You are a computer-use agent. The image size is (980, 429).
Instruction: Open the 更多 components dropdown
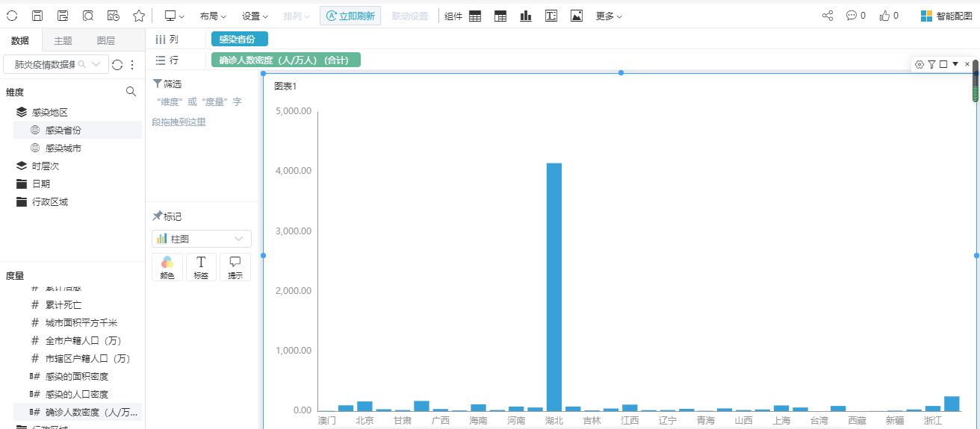tap(608, 16)
